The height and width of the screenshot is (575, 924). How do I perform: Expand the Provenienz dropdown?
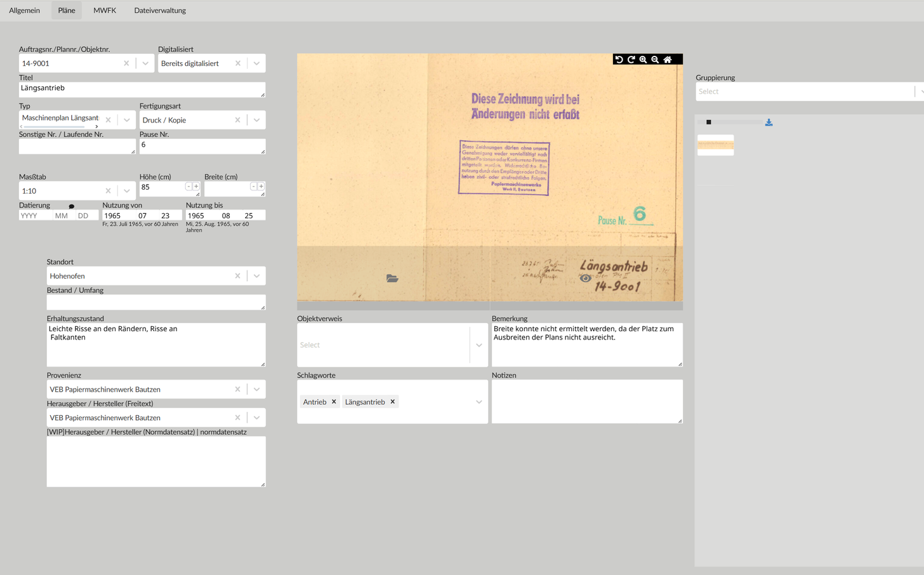click(x=256, y=390)
